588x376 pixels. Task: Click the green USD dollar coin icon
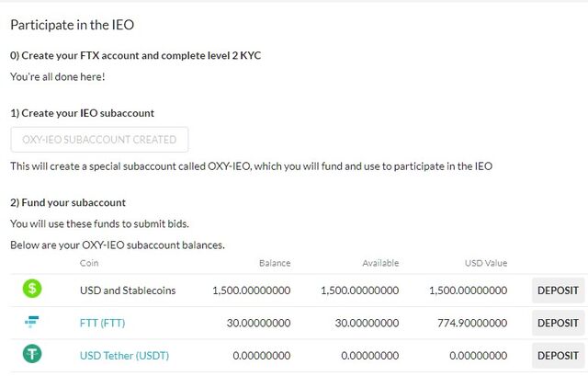(32, 289)
